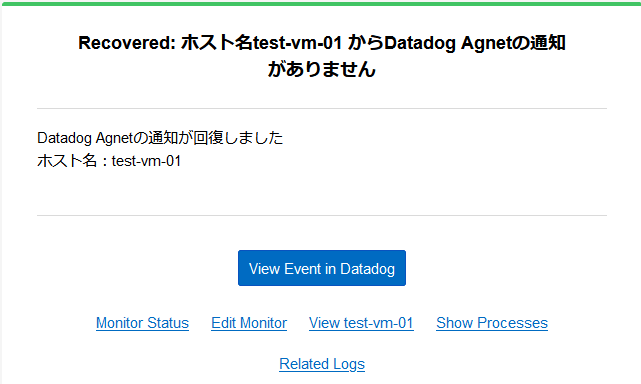This screenshot has height=384, width=641.
Task: Click the divider line below the heading
Action: tap(322, 108)
